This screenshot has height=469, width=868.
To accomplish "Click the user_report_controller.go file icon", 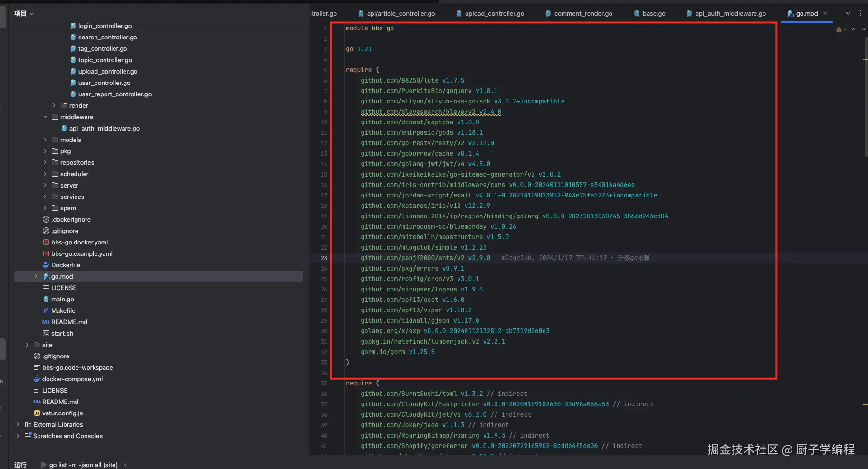I will [73, 94].
